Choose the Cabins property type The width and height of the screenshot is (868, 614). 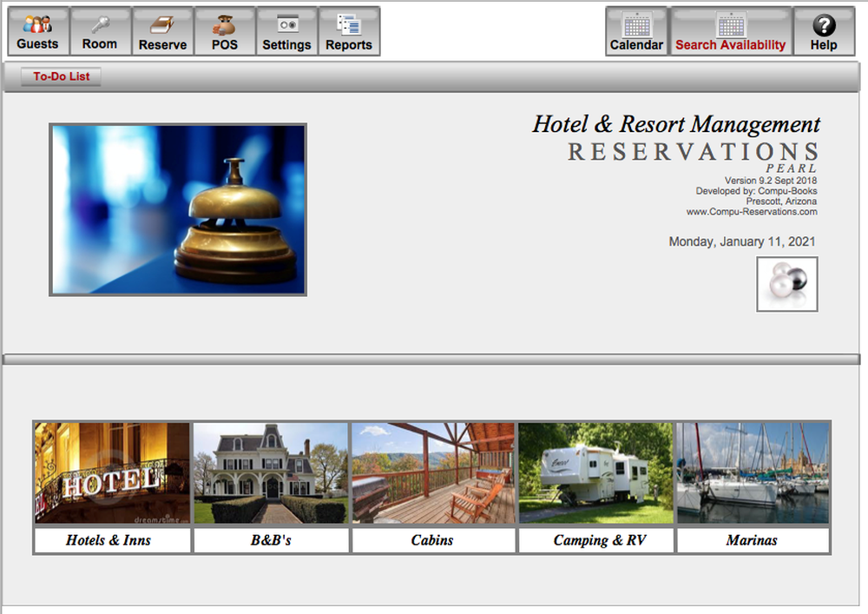(432, 540)
